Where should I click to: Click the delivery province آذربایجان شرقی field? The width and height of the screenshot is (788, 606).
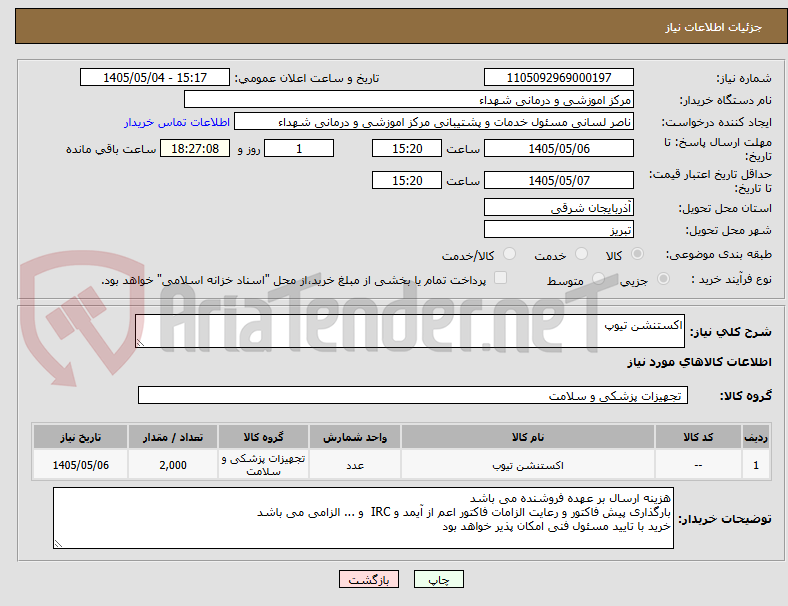tap(558, 207)
